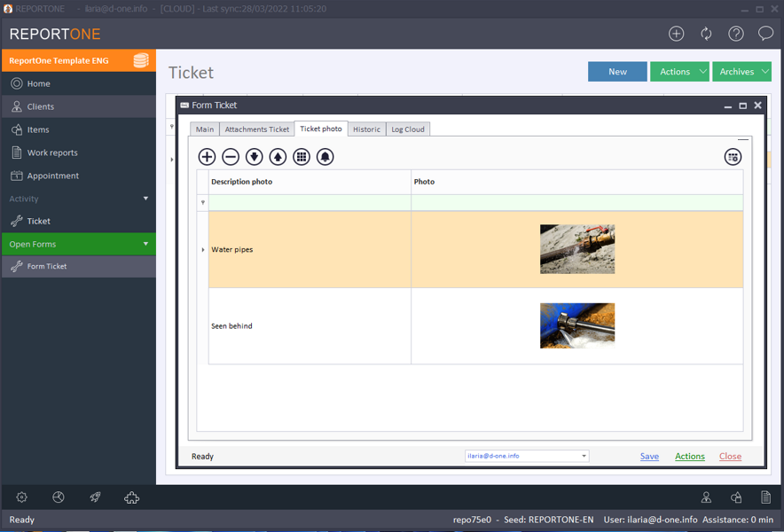Click the sync refresh icon in header
The image size is (784, 532).
706,34
